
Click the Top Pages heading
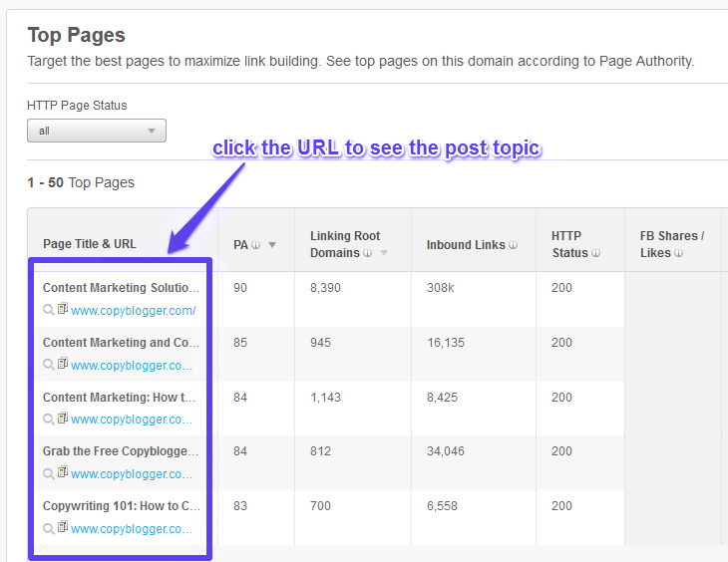tap(76, 35)
